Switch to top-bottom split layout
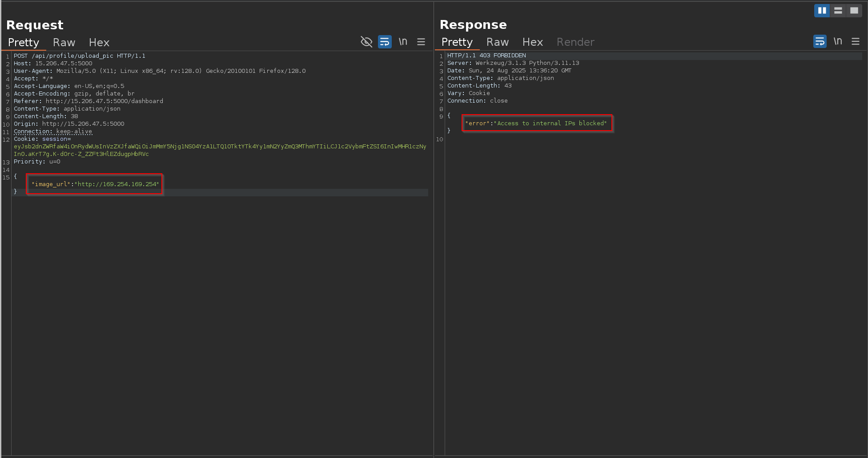This screenshot has height=458, width=868. coord(838,10)
